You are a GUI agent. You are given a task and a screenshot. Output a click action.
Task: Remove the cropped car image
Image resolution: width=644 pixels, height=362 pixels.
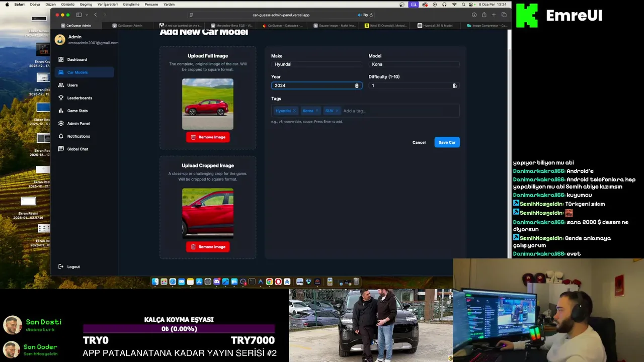click(208, 247)
